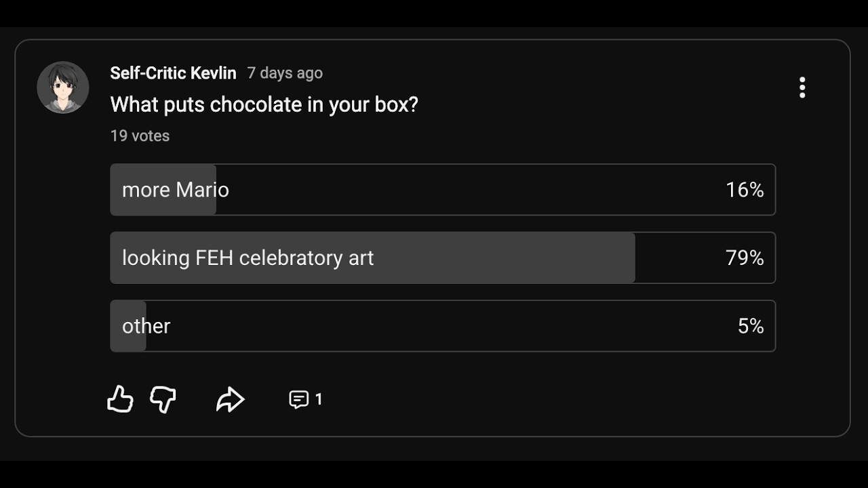Open comments via the speech bubble icon
The image size is (868, 488).
coord(299,399)
